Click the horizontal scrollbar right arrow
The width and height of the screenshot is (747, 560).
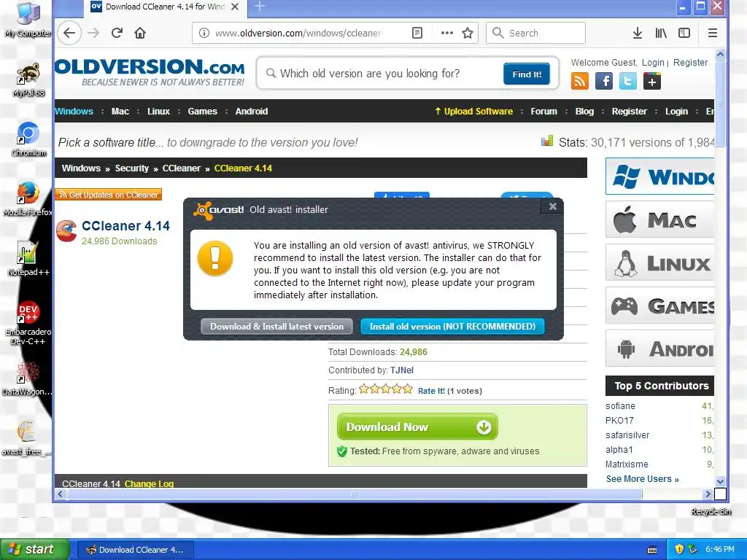(x=708, y=494)
